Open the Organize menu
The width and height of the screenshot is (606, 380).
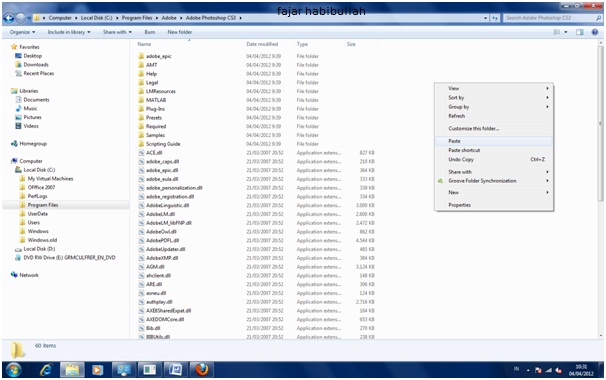[22, 32]
